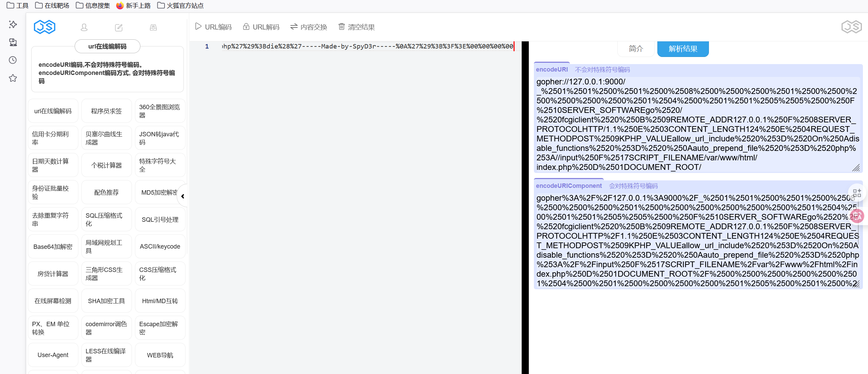Click the floating pink EA badge on the right
868x374 pixels.
(x=858, y=216)
